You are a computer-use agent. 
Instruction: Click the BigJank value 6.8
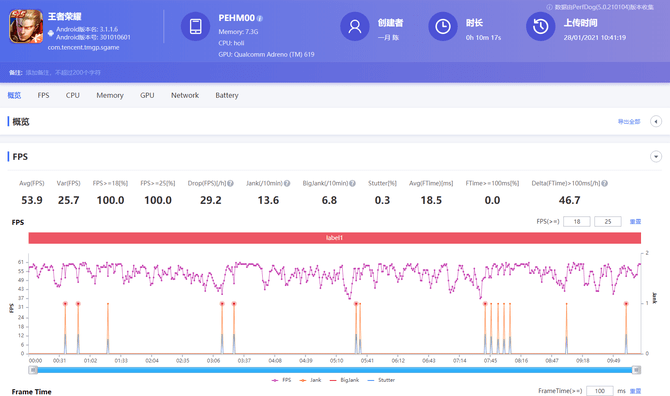point(329,200)
